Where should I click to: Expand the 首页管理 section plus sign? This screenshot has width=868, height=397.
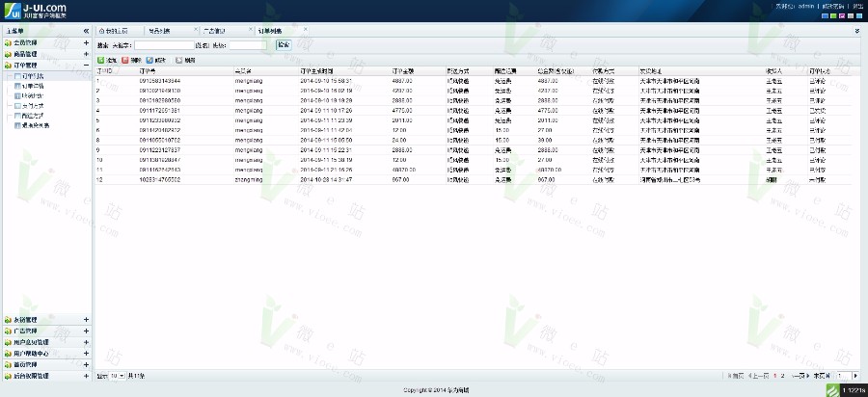[86, 365]
